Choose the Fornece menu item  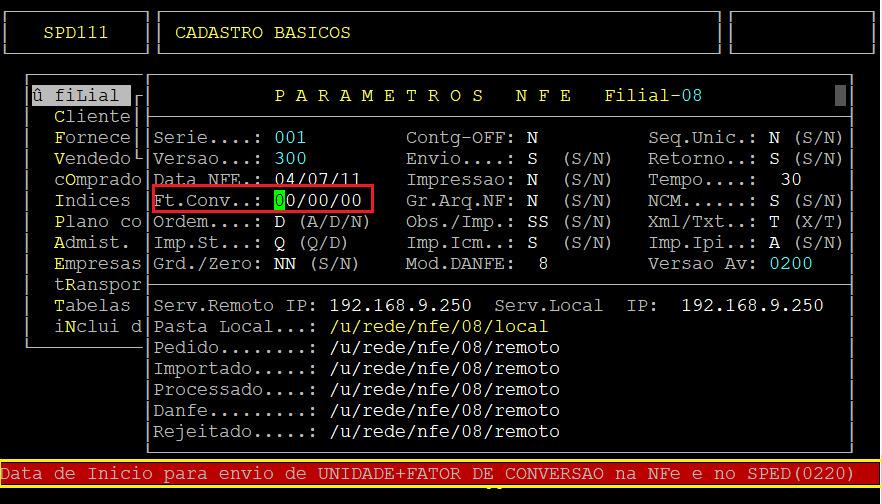[x=92, y=138]
